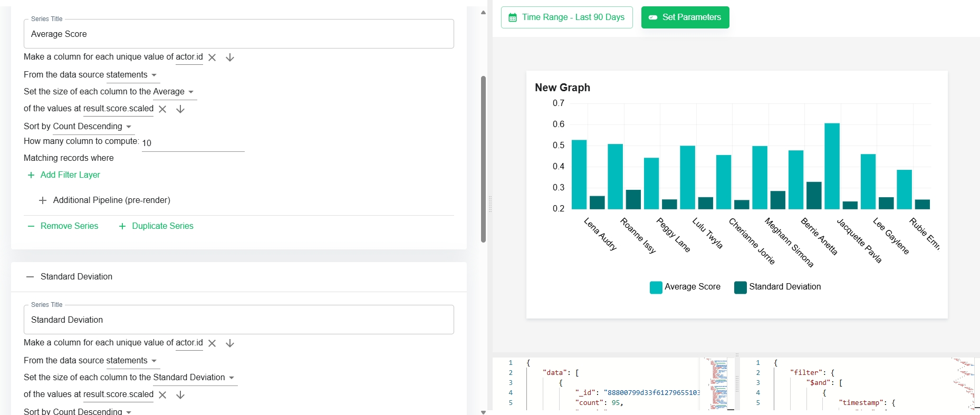Click the Average Score series title field
The height and width of the screenshot is (415, 980).
239,34
